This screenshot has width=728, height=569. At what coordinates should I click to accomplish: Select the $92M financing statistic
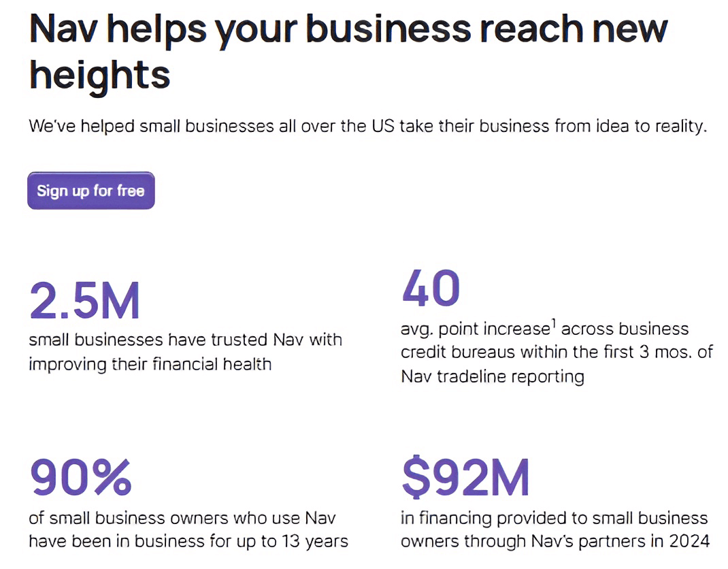click(x=465, y=475)
